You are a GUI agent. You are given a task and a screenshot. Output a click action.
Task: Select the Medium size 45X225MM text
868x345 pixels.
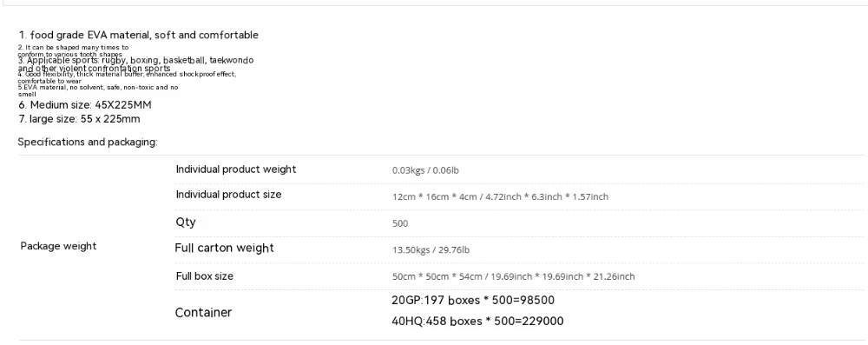click(x=85, y=105)
